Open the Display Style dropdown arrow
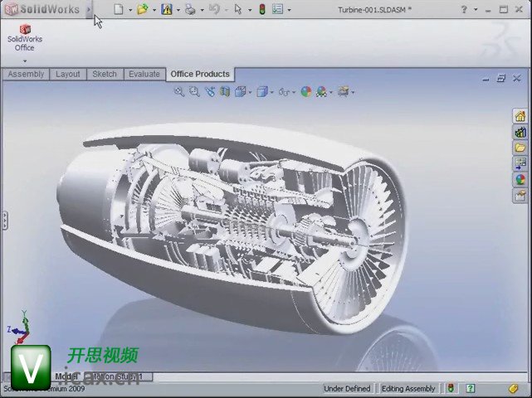This screenshot has height=398, width=532. tap(272, 93)
